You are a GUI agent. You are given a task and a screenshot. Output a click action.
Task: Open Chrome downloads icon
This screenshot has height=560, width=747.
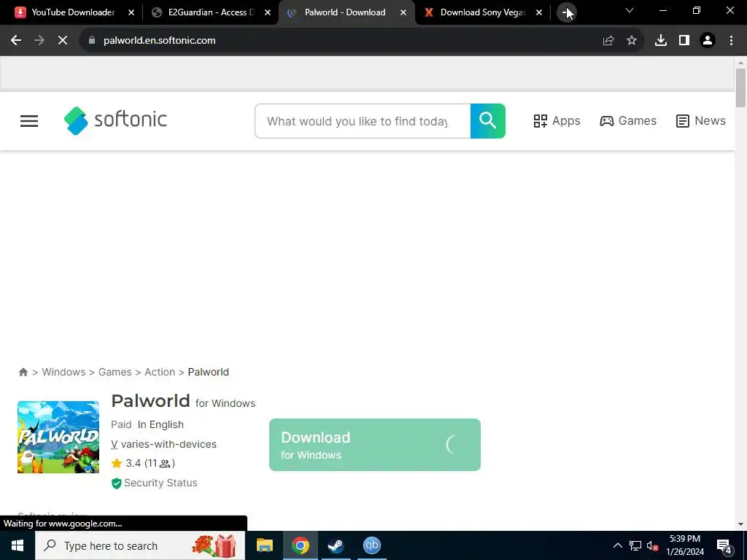[x=661, y=41]
